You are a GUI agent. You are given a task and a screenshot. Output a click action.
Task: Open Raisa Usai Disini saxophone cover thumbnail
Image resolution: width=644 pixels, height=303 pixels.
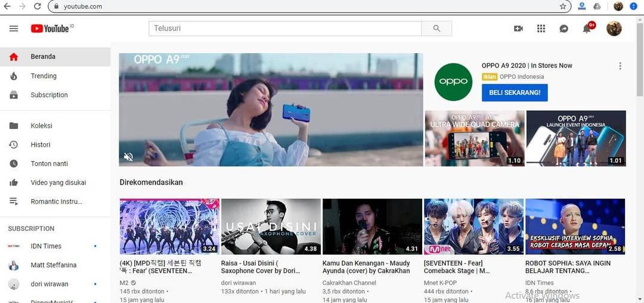[x=271, y=227]
